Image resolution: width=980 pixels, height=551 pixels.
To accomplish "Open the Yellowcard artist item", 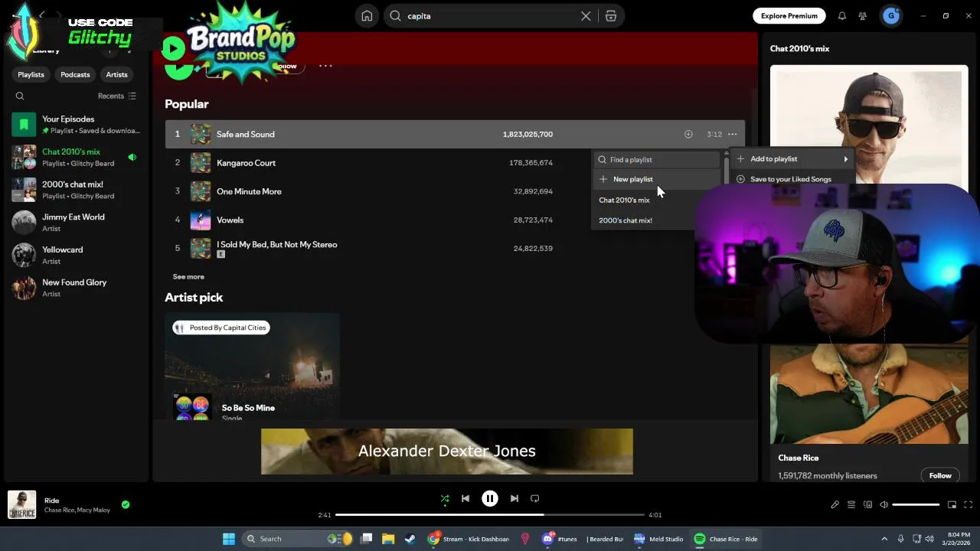I will pos(75,255).
